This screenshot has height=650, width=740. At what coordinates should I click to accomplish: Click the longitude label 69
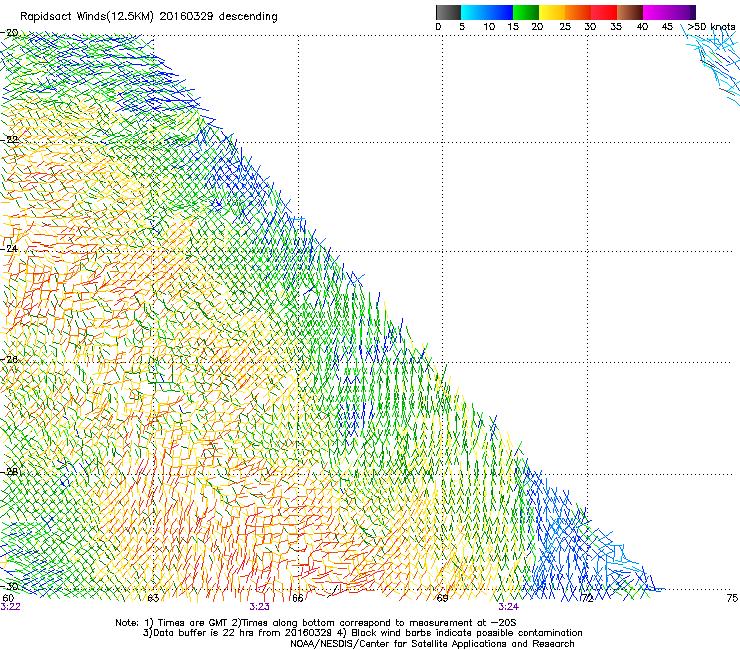(x=442, y=598)
